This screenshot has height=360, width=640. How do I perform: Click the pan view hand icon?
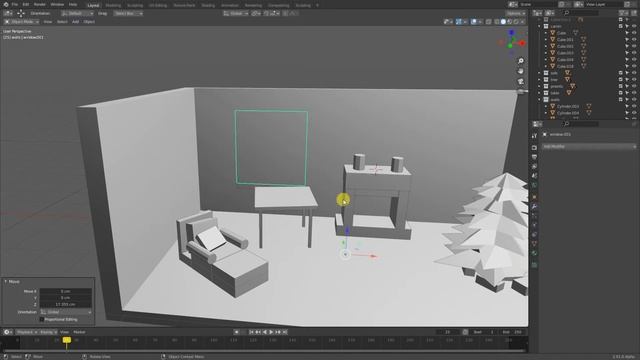[521, 71]
